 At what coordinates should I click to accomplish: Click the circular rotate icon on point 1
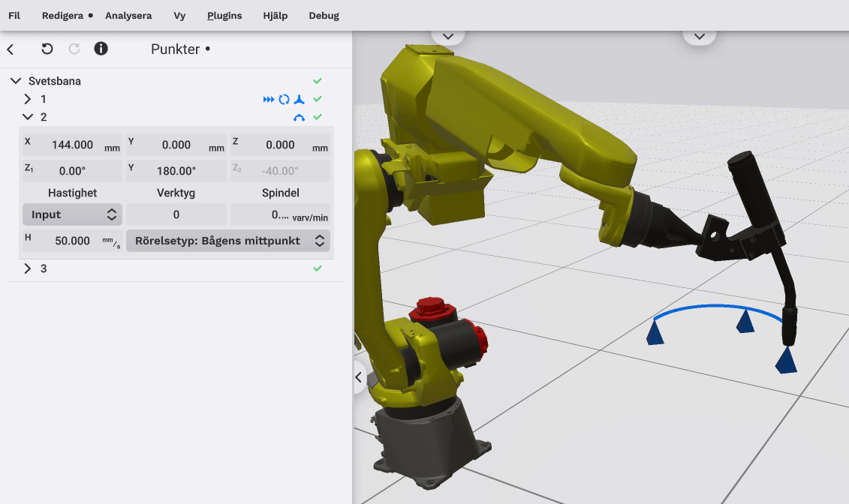[x=284, y=99]
